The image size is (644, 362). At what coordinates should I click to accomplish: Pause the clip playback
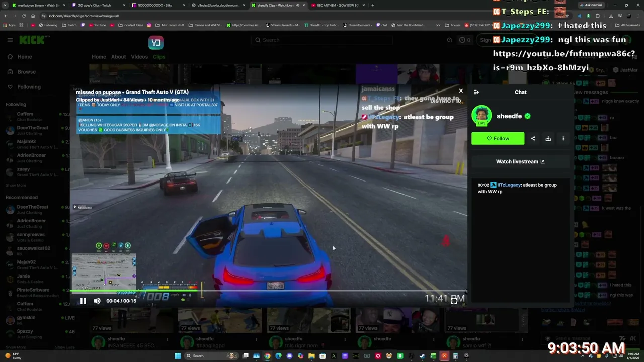[83, 301]
